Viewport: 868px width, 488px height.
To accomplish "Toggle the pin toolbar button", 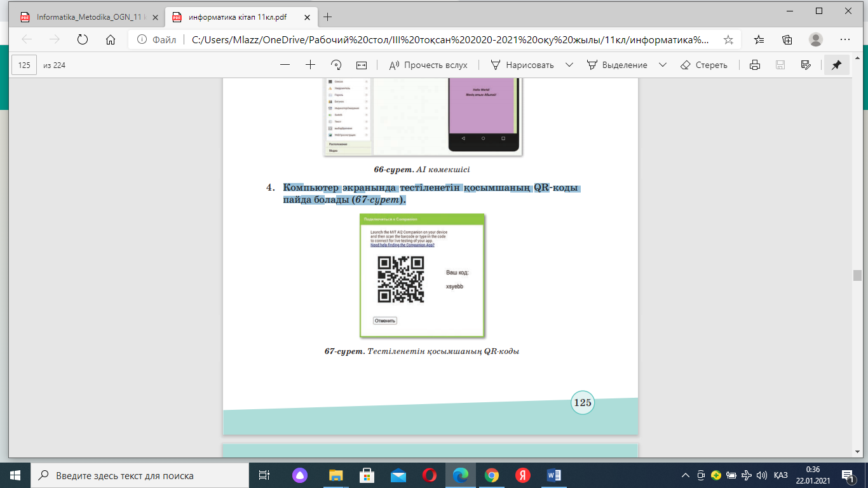I will point(836,65).
